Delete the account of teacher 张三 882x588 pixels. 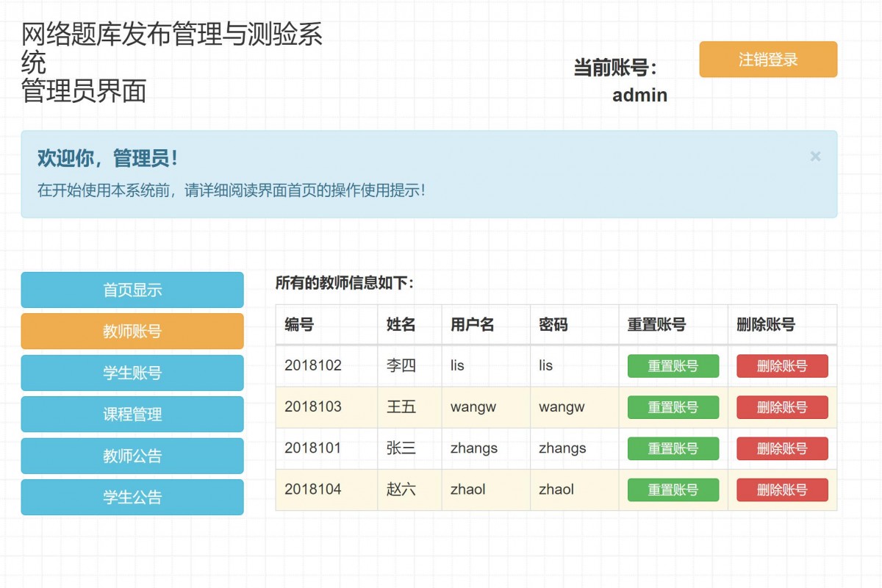point(782,448)
